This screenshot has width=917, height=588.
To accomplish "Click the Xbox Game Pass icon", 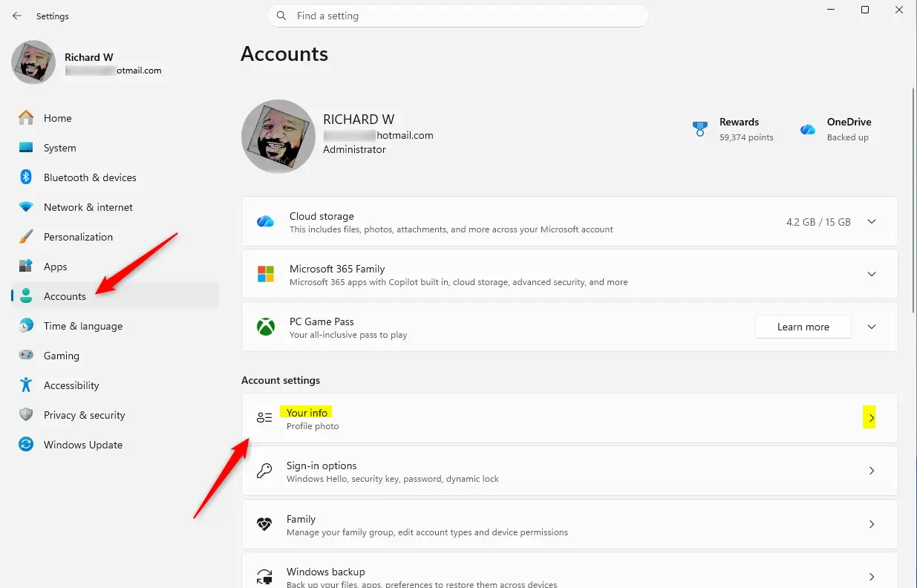I will coord(265,327).
